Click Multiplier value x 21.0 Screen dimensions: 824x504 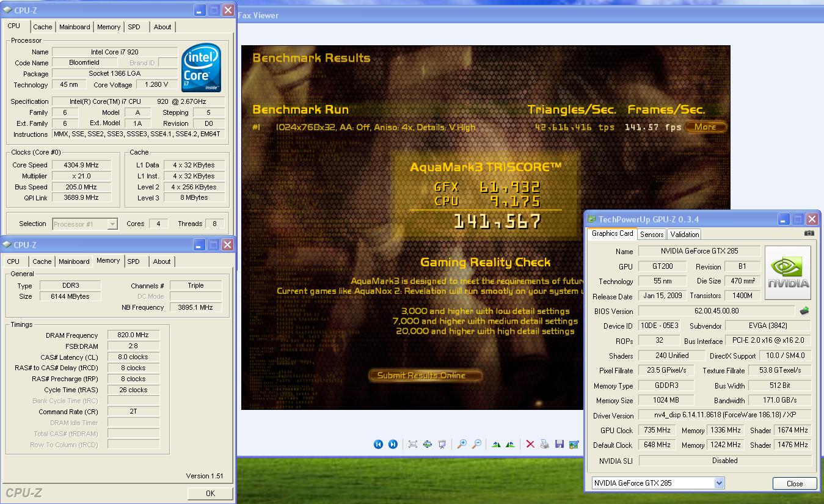(81, 176)
